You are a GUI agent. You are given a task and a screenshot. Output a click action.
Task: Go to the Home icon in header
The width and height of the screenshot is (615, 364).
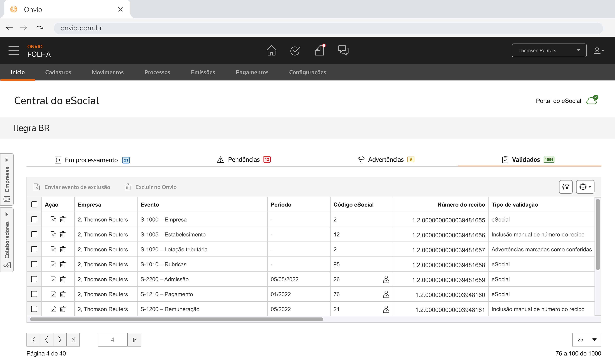click(271, 50)
